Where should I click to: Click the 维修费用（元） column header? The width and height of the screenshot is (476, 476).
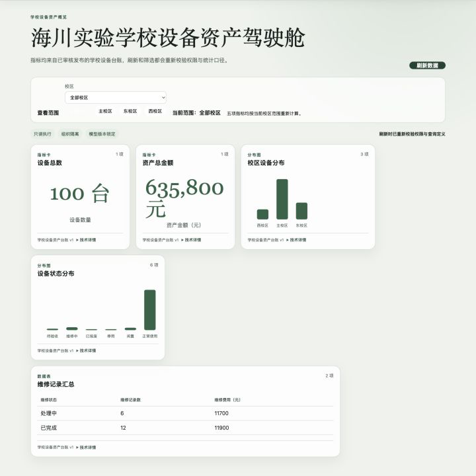click(x=227, y=400)
